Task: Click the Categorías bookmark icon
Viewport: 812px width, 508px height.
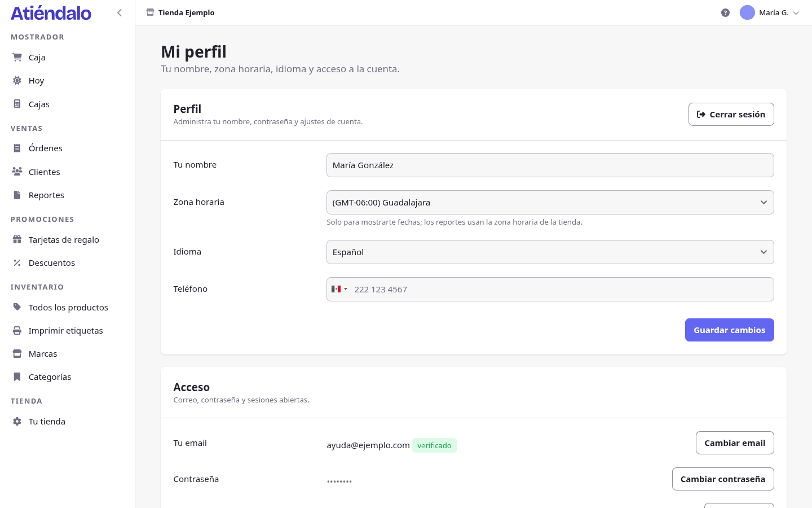Action: (17, 377)
